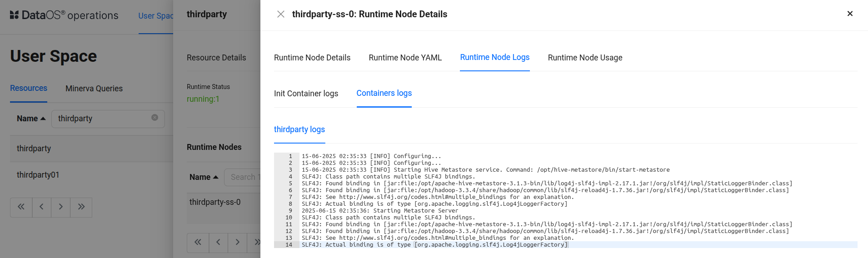Select the thirdparty01 resource row
The image size is (868, 258).
click(x=38, y=175)
